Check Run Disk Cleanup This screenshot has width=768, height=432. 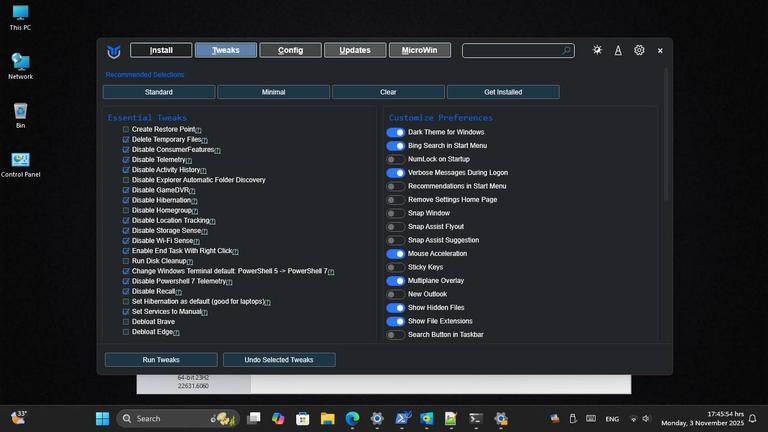pos(126,261)
